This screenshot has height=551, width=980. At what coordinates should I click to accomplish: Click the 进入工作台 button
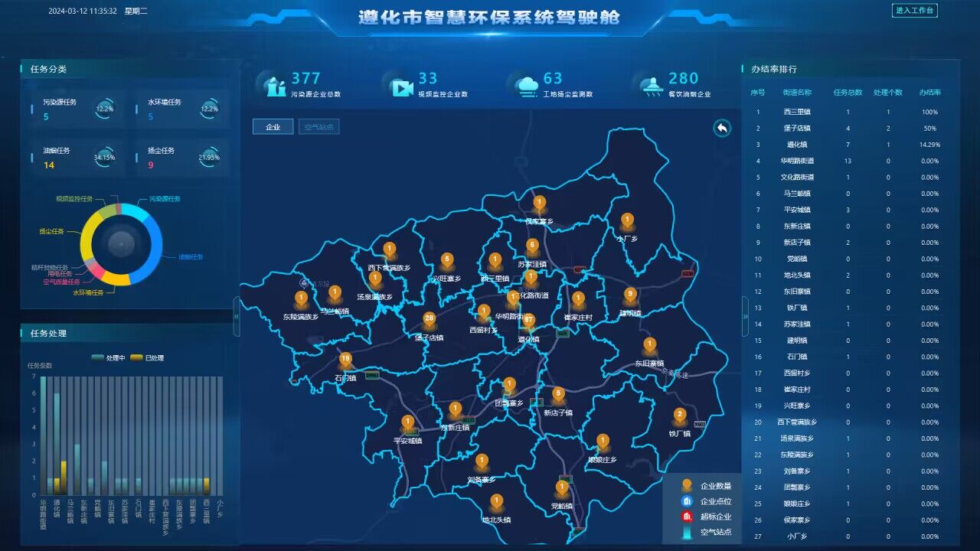coord(914,11)
